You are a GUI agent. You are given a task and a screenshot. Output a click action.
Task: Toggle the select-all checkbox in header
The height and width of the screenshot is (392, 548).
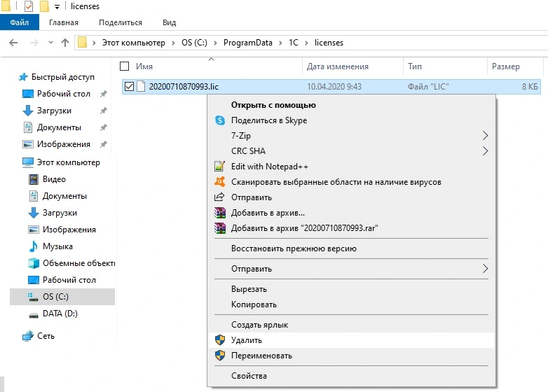125,66
